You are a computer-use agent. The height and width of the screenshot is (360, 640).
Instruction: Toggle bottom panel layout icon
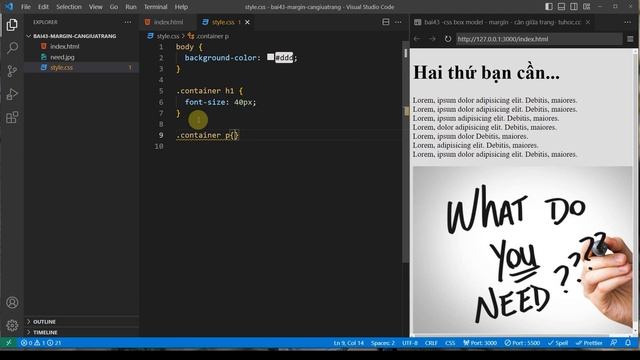[562, 7]
